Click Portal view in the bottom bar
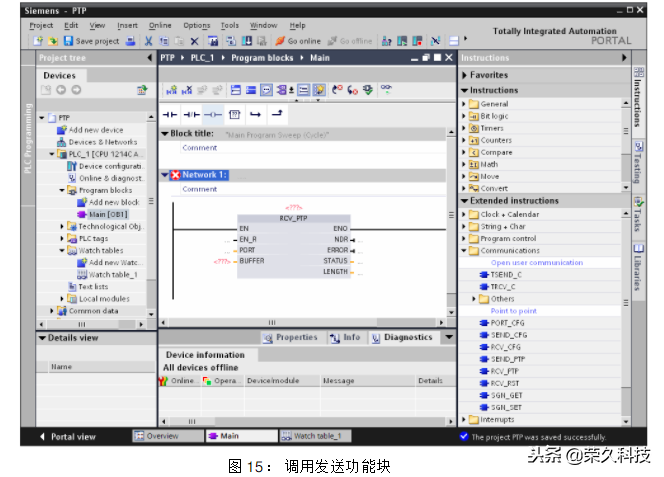 pyautogui.click(x=68, y=437)
